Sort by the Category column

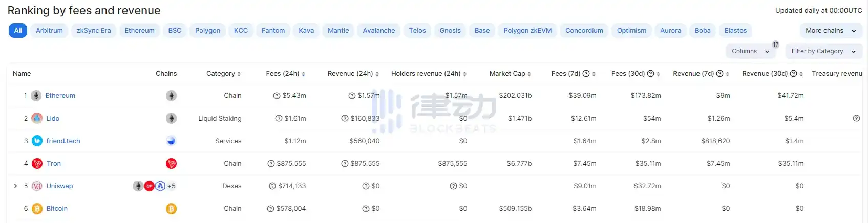[223, 74]
